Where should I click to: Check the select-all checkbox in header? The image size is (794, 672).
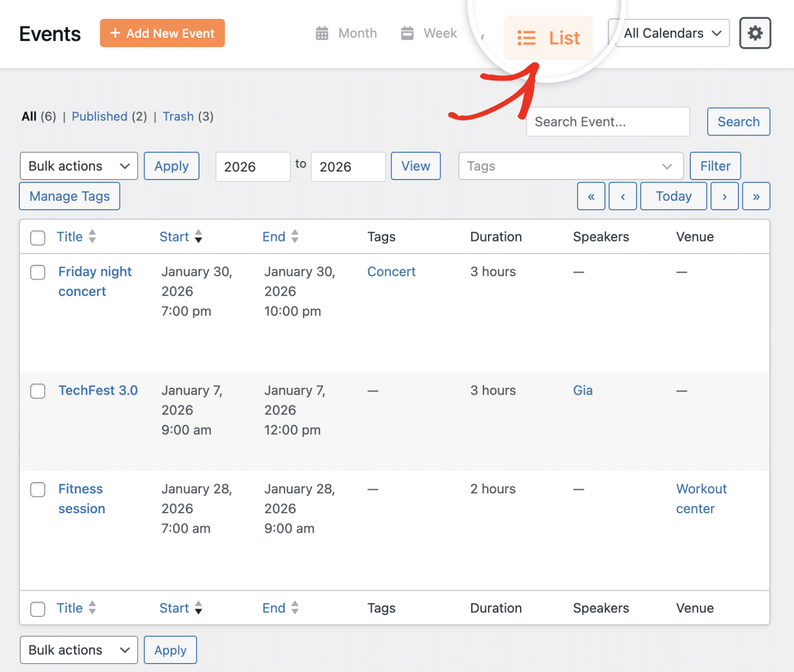[37, 238]
